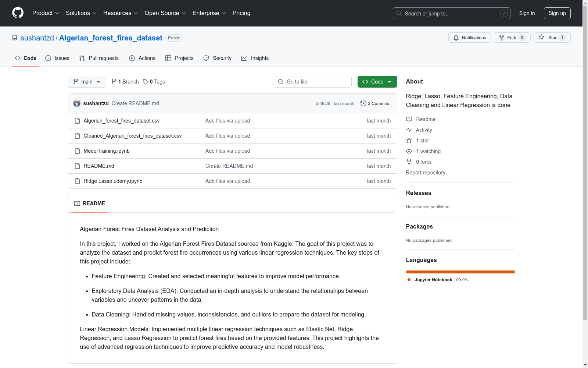Viewport: 588px width, 368px height.
Task: Go to the Insights tab
Action: click(255, 58)
